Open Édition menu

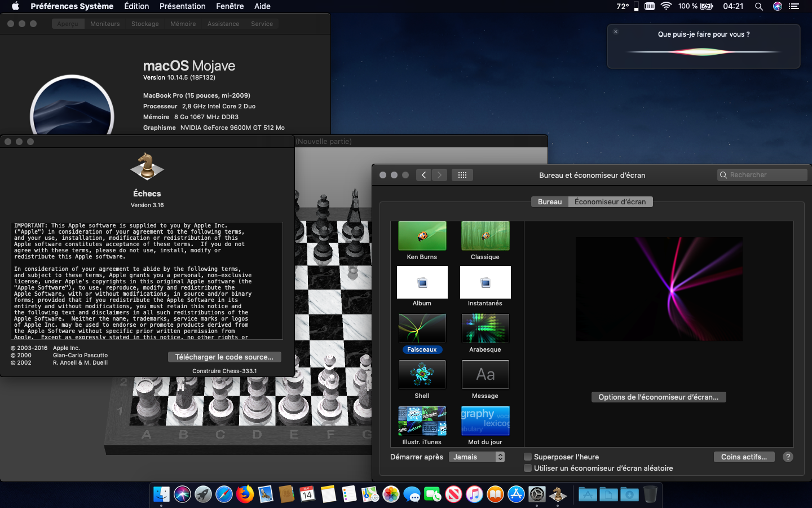pyautogui.click(x=136, y=6)
